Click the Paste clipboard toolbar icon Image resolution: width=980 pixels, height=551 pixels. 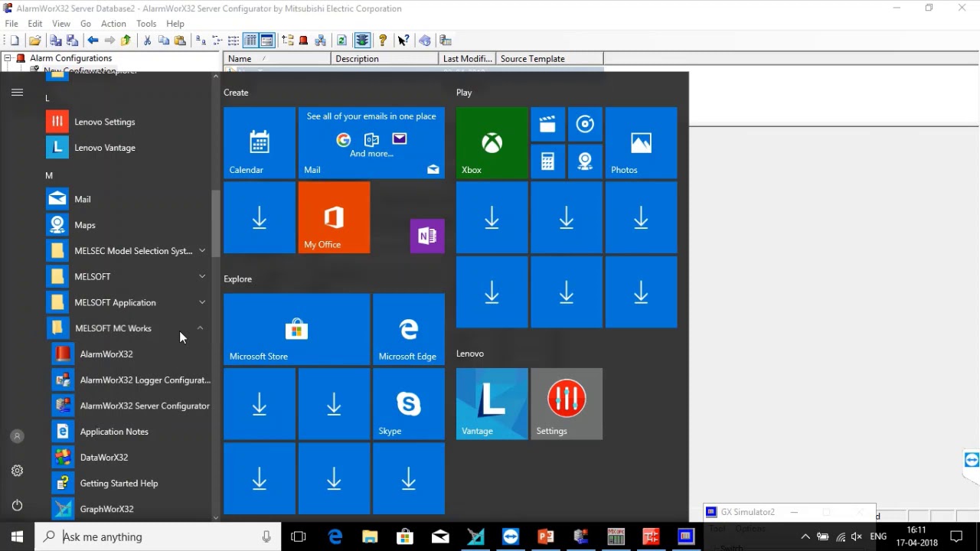pyautogui.click(x=181, y=41)
